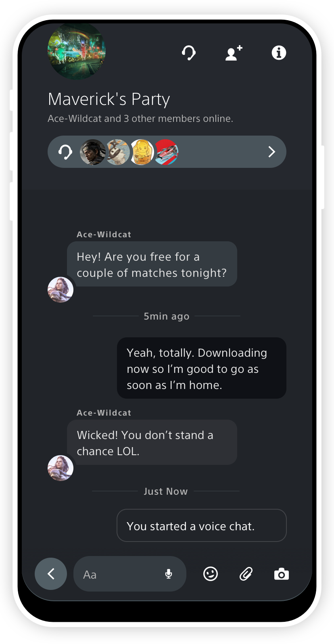This screenshot has height=644, width=334.
Task: Tap the add member icon
Action: (234, 53)
